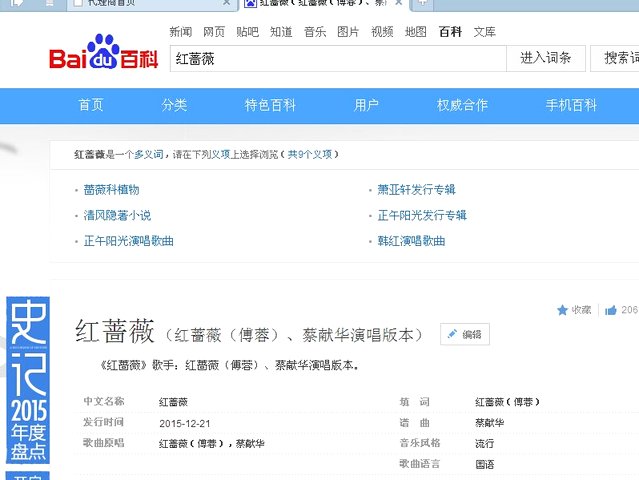Click the Baidu Baike logo
Viewport: 639px width, 480px height.
pyautogui.click(x=103, y=55)
